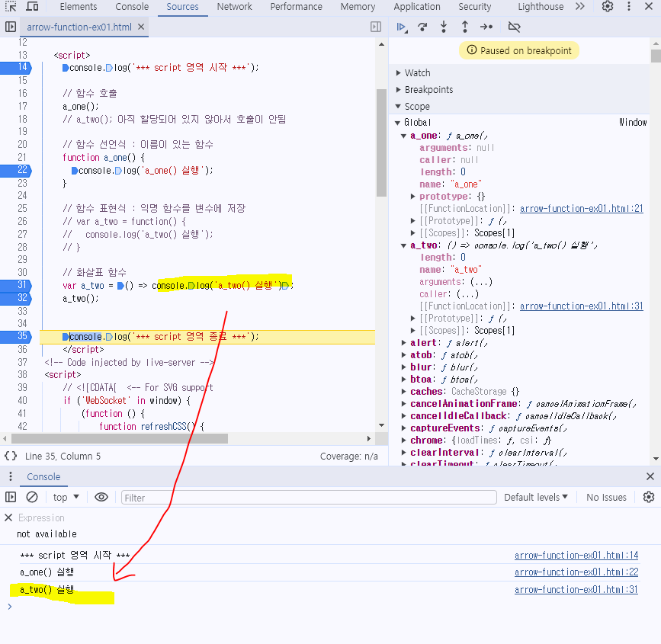Screen dimensions: 661x644
Task: Switch to the Elements tab
Action: (x=79, y=7)
